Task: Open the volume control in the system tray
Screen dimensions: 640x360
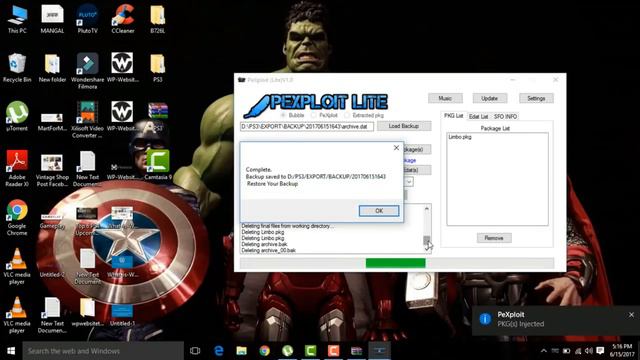Action: pos(588,351)
